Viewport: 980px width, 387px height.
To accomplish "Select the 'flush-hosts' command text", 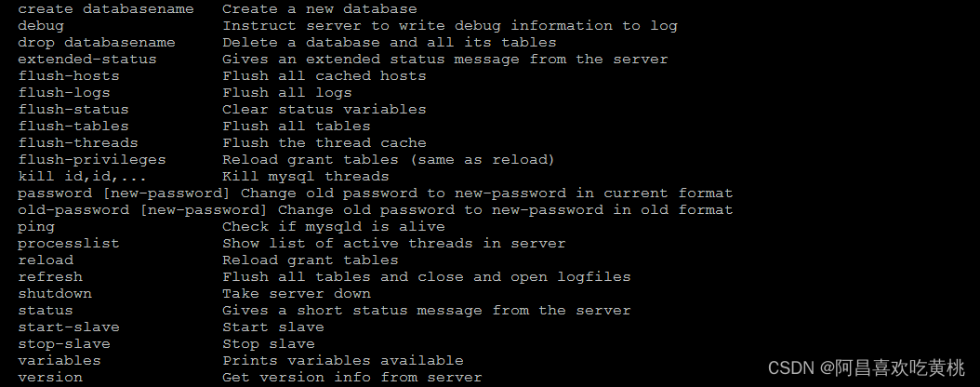I will pos(68,75).
